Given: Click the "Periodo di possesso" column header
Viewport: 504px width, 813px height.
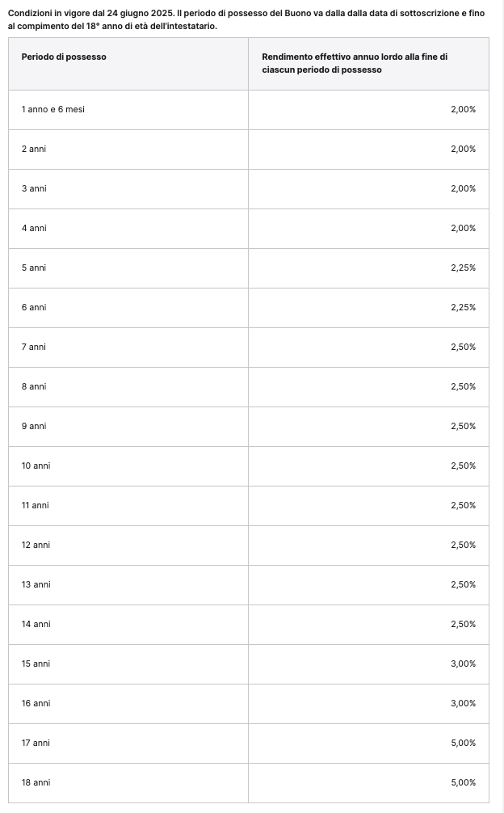Looking at the screenshot, I should [64, 57].
